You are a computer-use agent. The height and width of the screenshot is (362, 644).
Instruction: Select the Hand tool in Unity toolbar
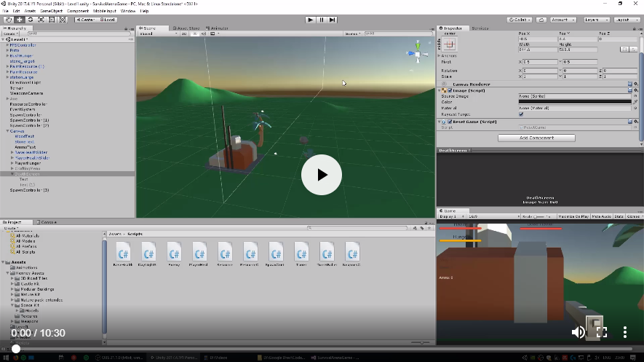click(8, 20)
